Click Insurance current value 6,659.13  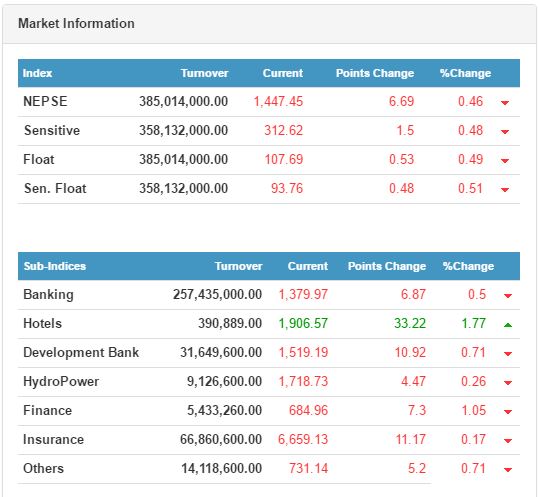coord(303,440)
